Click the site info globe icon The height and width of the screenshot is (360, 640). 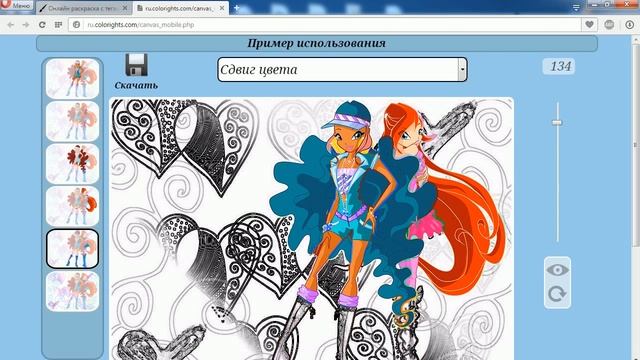tap(76, 25)
